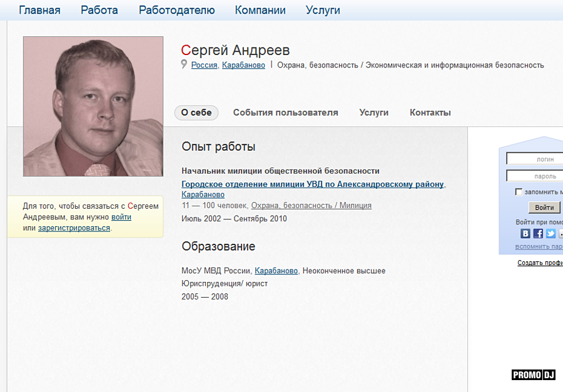Click the VKontakte login icon
Screen dimensions: 563x392
525,234
